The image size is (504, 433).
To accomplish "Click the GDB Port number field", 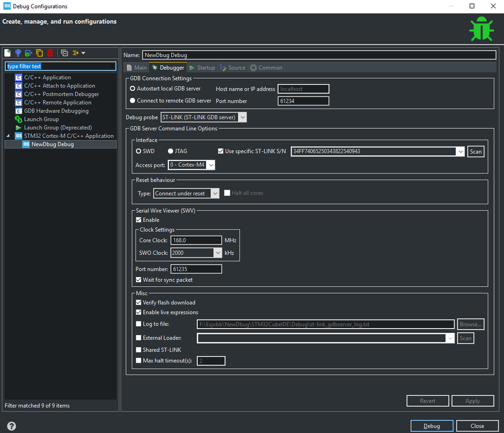I will [x=303, y=101].
